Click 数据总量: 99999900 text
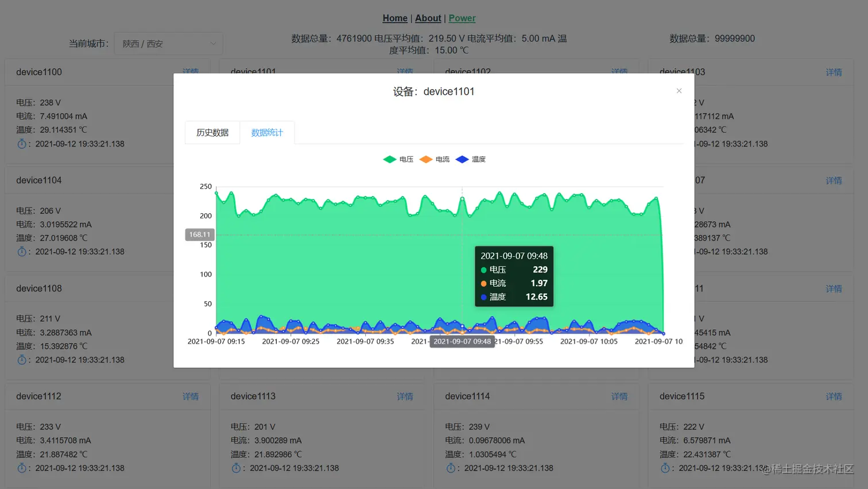 712,38
